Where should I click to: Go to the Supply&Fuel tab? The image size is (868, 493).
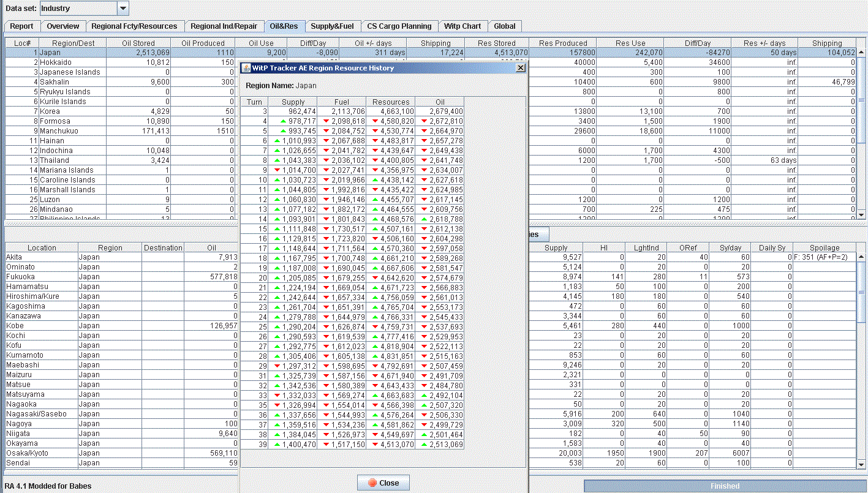click(x=332, y=26)
